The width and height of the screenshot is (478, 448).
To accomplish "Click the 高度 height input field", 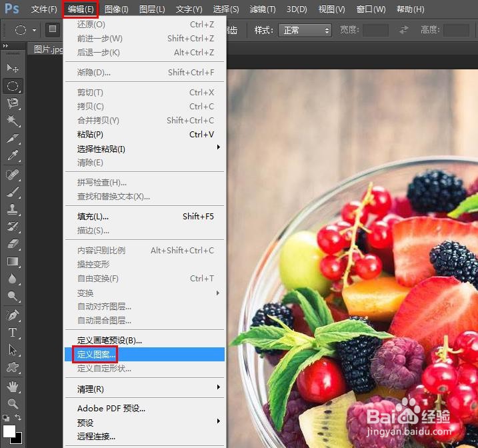I will tap(456, 30).
